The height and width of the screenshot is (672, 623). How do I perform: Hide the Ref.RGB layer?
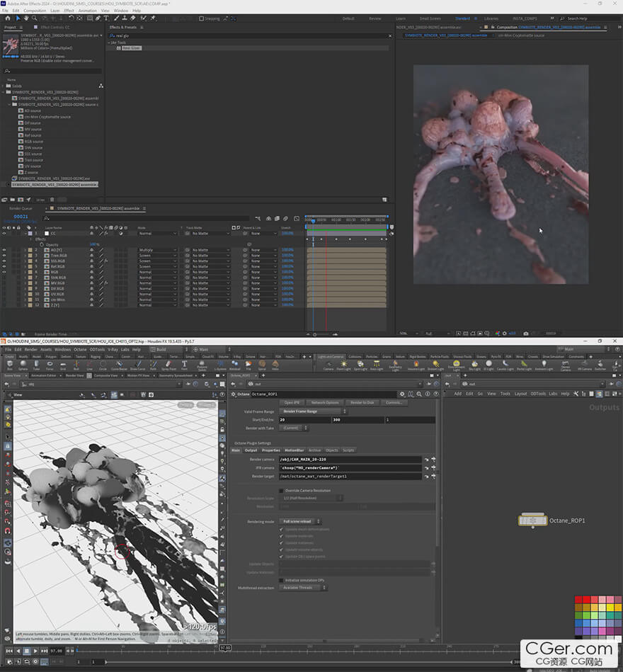(x=4, y=266)
